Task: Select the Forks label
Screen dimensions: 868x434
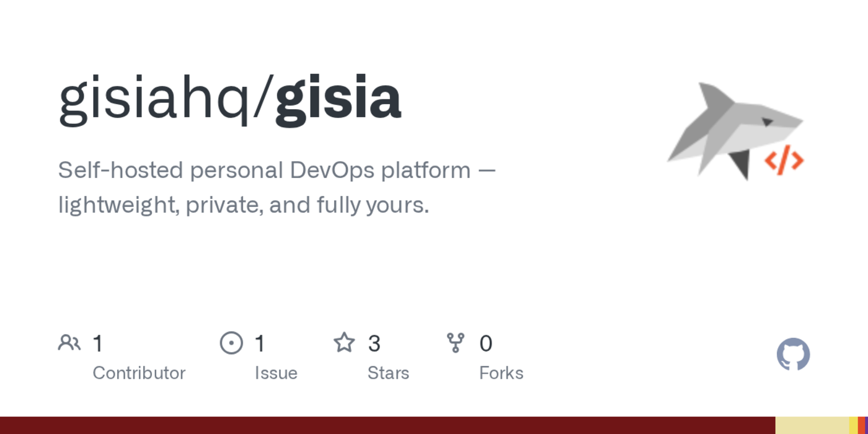Action: (x=501, y=373)
